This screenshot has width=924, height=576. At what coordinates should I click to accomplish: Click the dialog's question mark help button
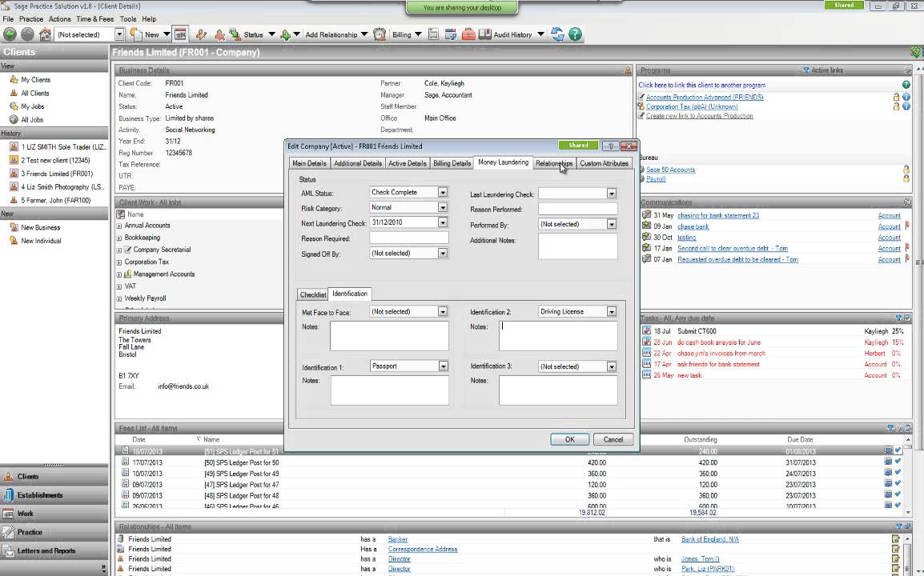click(610, 146)
